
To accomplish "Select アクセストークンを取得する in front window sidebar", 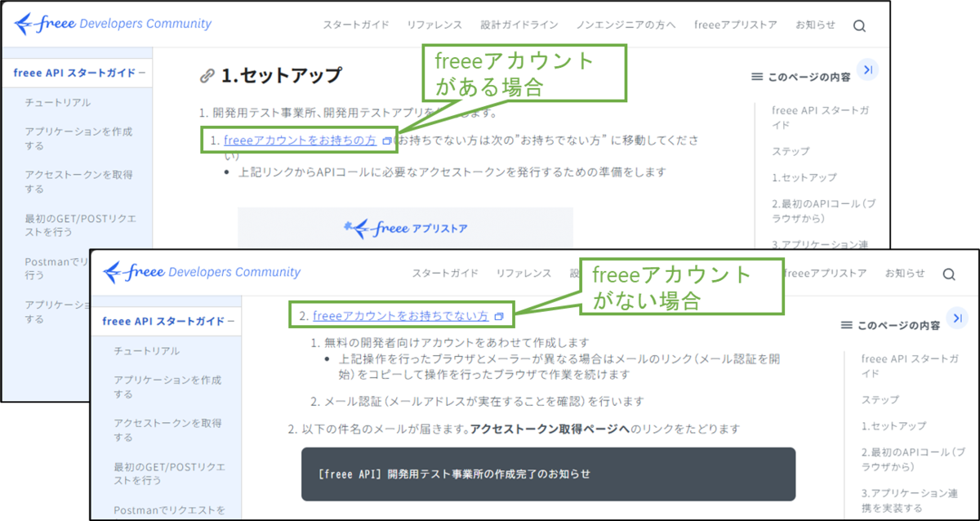I will [167, 430].
